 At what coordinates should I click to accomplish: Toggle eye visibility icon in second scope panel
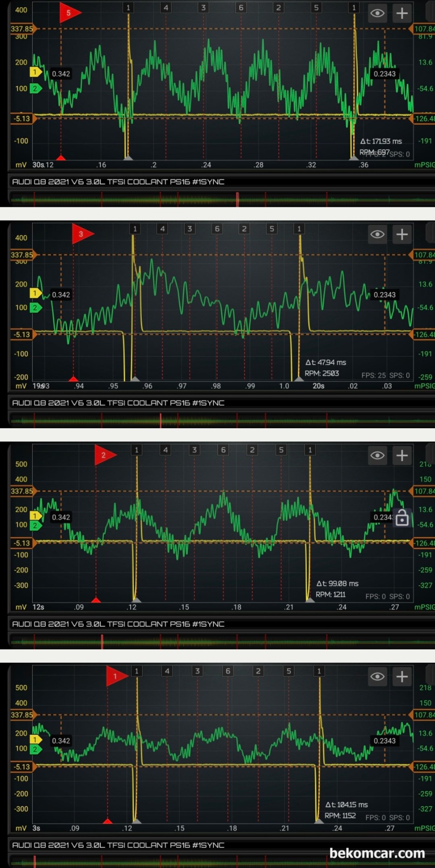coord(377,234)
